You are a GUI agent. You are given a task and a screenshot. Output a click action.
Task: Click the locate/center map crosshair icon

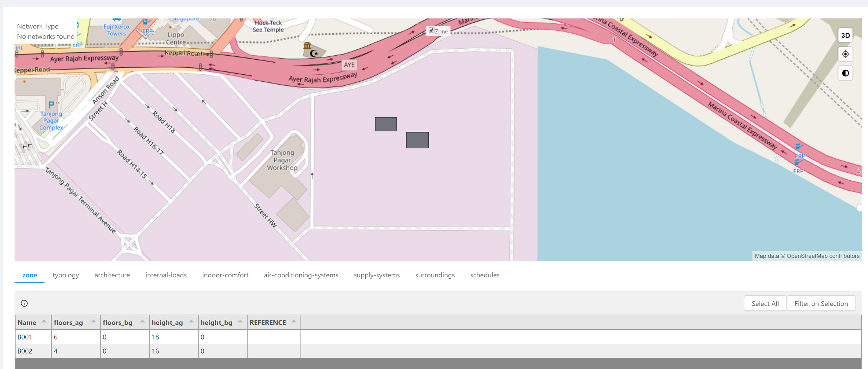[845, 54]
